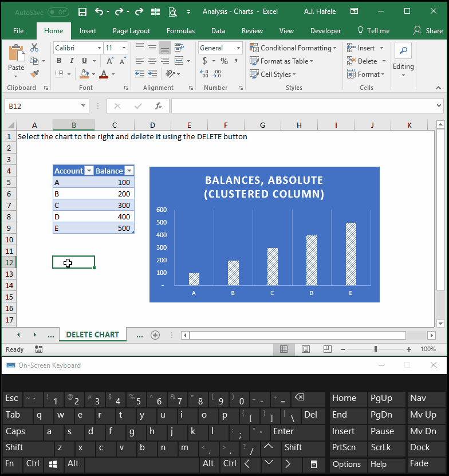Click the Del key on On-Screen Keyboard
449x476 pixels.
(310, 415)
